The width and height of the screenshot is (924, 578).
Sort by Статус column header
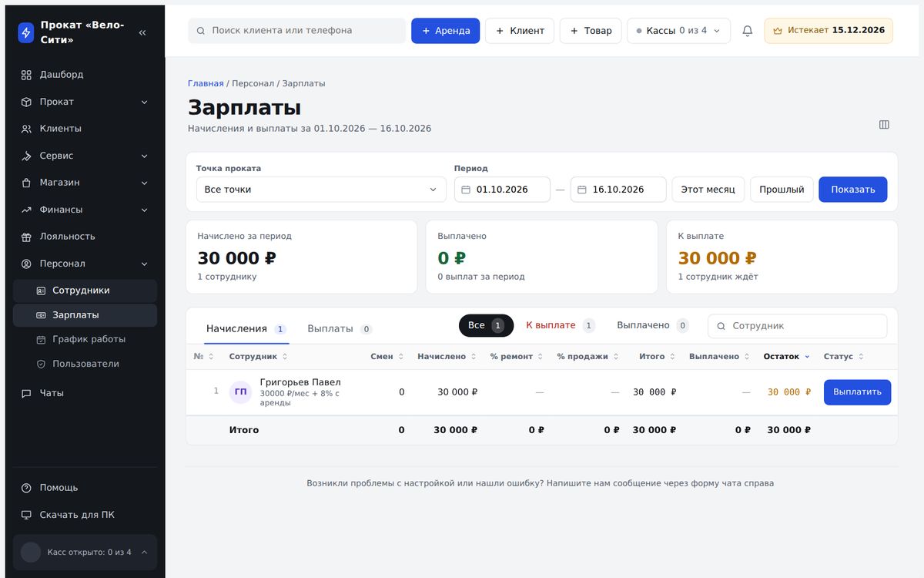coord(844,357)
